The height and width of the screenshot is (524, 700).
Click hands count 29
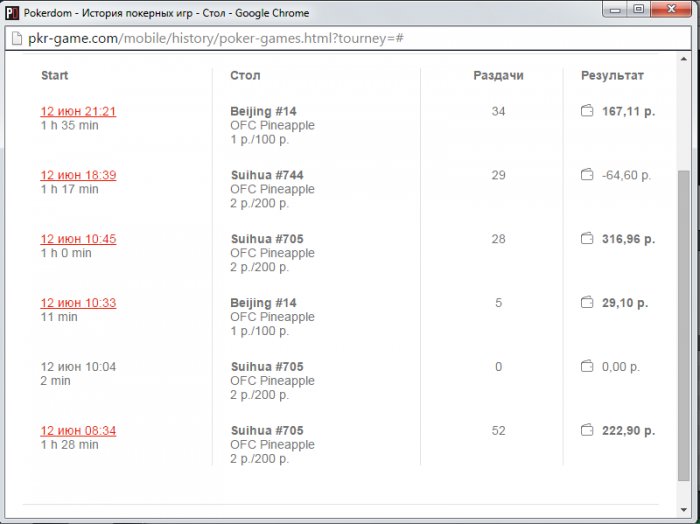tap(498, 175)
